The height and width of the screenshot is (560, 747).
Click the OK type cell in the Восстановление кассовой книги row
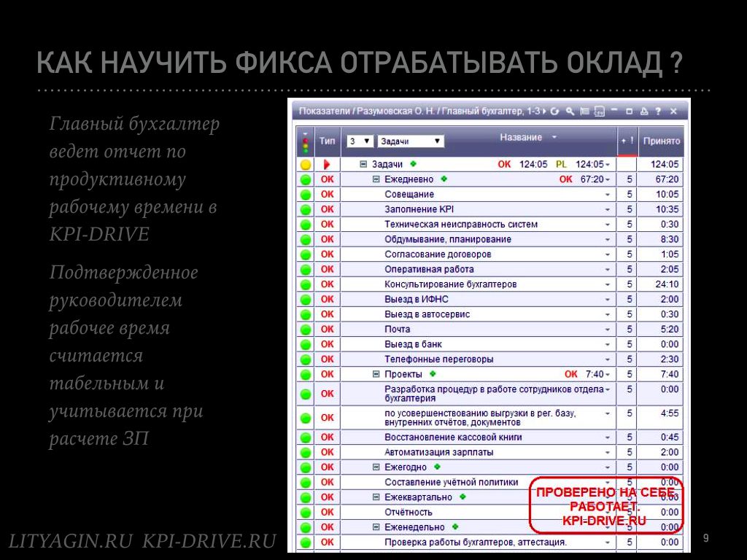click(328, 437)
